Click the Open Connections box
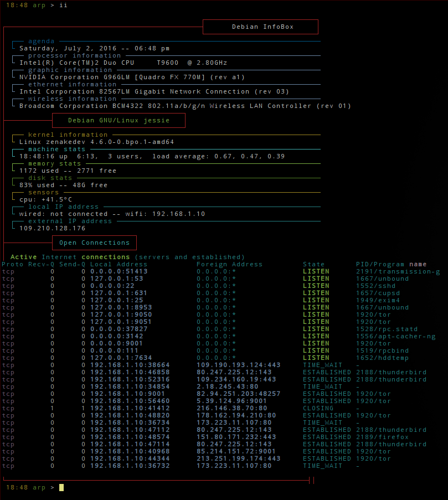Viewport: 448px width, 500px height. pos(94,243)
